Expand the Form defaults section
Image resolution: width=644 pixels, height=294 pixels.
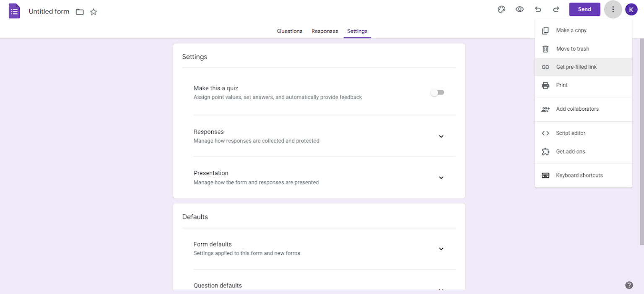[441, 249]
